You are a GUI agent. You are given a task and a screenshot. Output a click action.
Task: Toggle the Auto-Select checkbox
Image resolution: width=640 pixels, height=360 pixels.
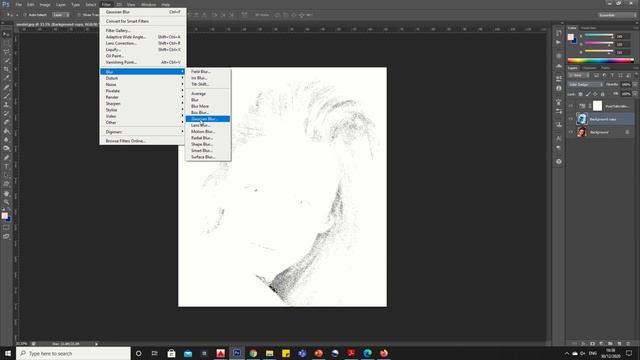pyautogui.click(x=24, y=15)
